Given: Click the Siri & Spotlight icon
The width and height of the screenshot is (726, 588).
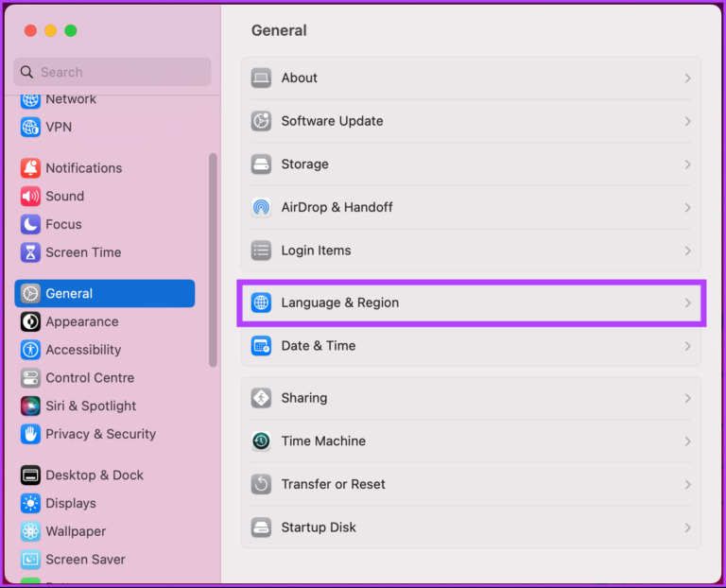Looking at the screenshot, I should pos(30,406).
